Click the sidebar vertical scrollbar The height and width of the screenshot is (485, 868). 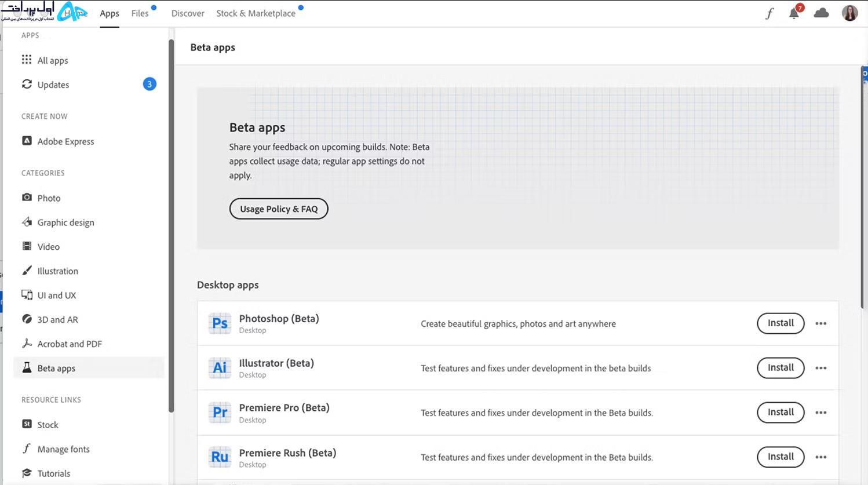171,226
